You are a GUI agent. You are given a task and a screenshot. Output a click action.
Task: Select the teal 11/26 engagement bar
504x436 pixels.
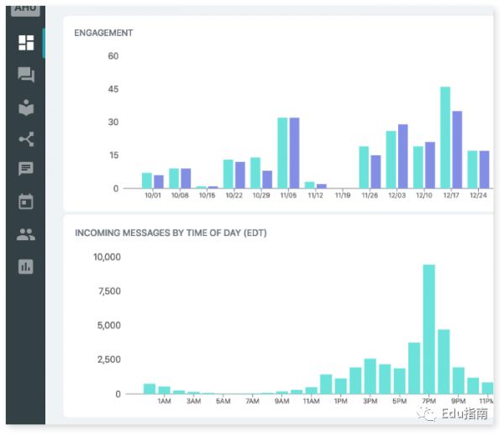364,167
